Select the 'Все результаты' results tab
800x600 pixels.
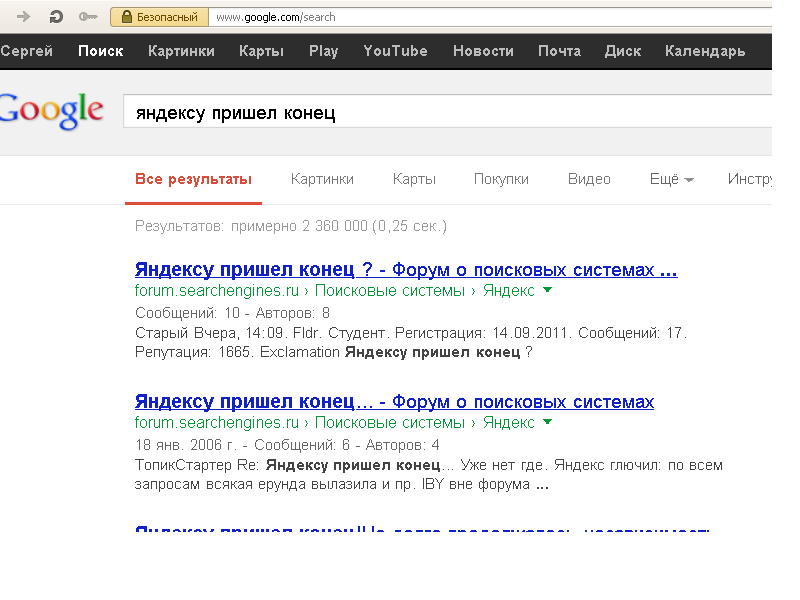193,180
